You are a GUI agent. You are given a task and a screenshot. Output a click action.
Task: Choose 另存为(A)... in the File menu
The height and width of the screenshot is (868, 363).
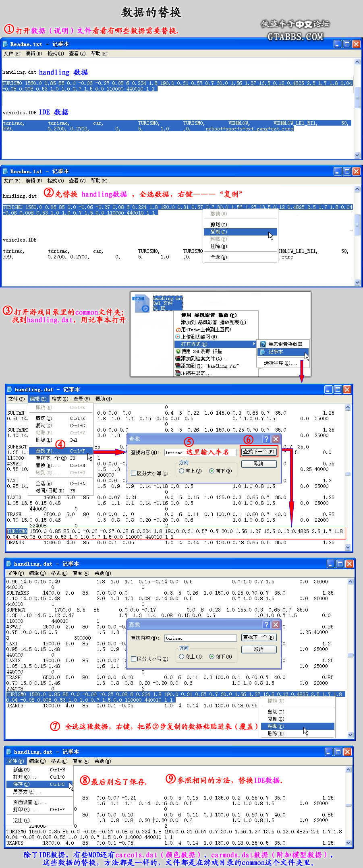click(x=39, y=792)
